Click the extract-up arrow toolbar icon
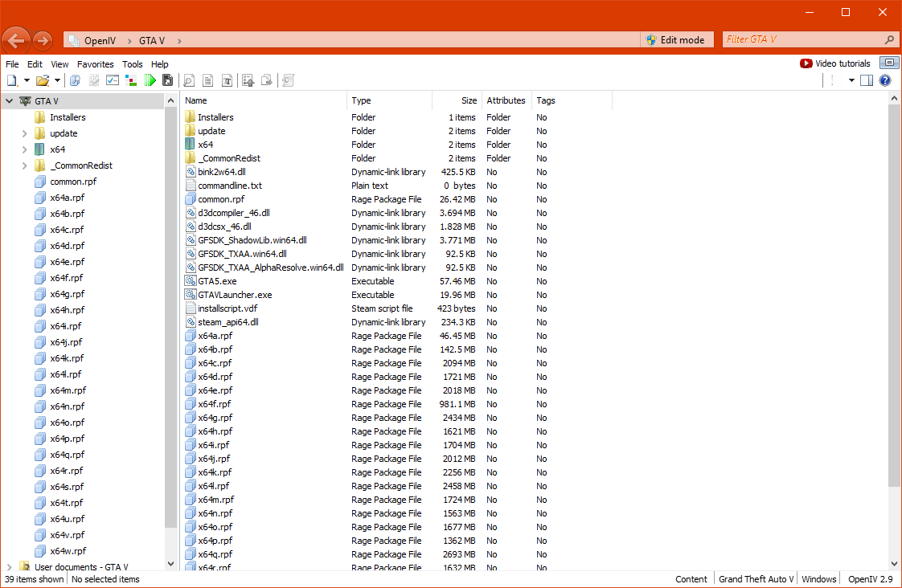The width and height of the screenshot is (902, 588). (x=248, y=80)
